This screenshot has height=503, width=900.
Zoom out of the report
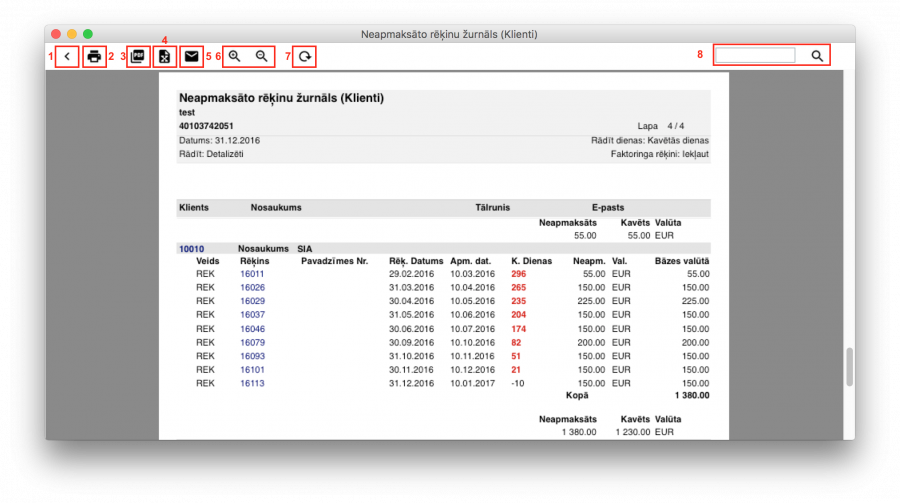point(262,57)
